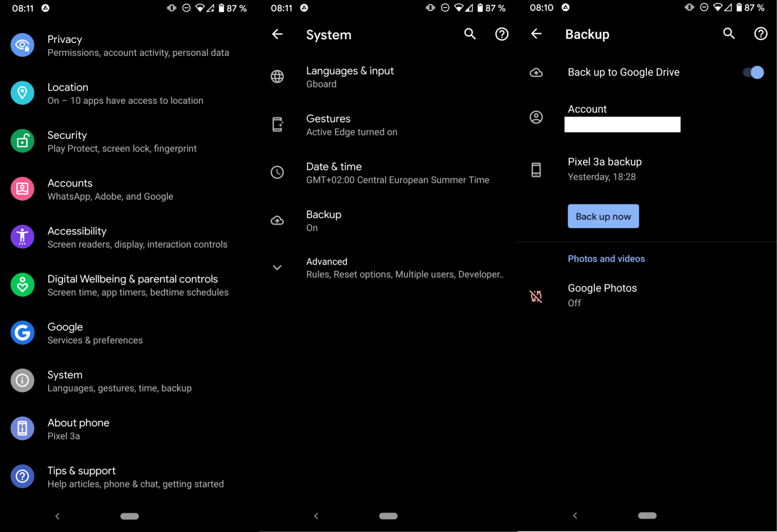The image size is (777, 532).
Task: Toggle Back up to Google Drive off
Action: [753, 72]
